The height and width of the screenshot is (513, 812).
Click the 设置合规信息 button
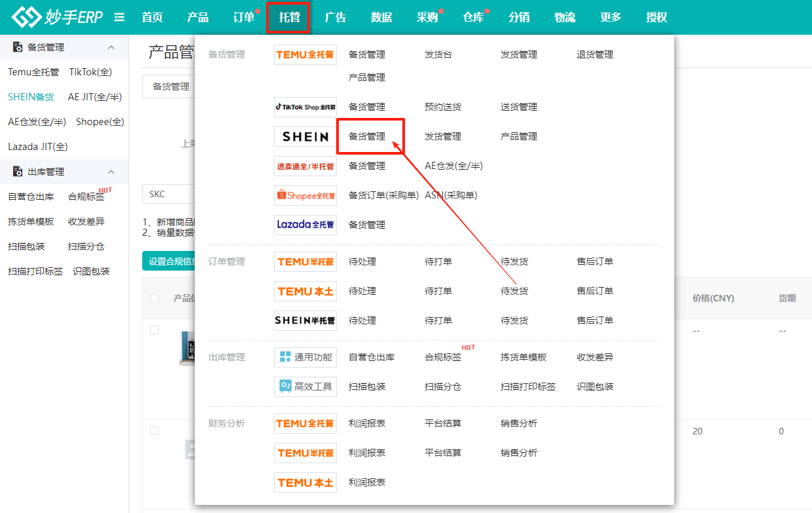170,261
